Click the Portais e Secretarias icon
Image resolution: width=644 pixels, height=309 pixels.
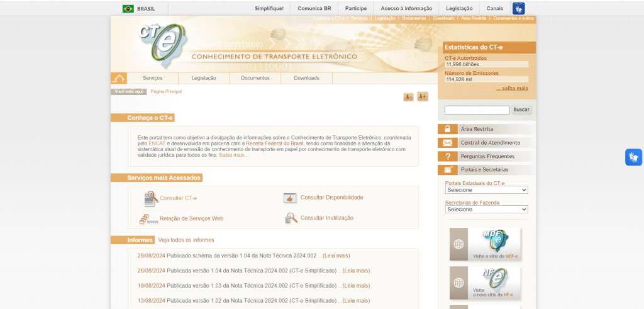coord(448,170)
